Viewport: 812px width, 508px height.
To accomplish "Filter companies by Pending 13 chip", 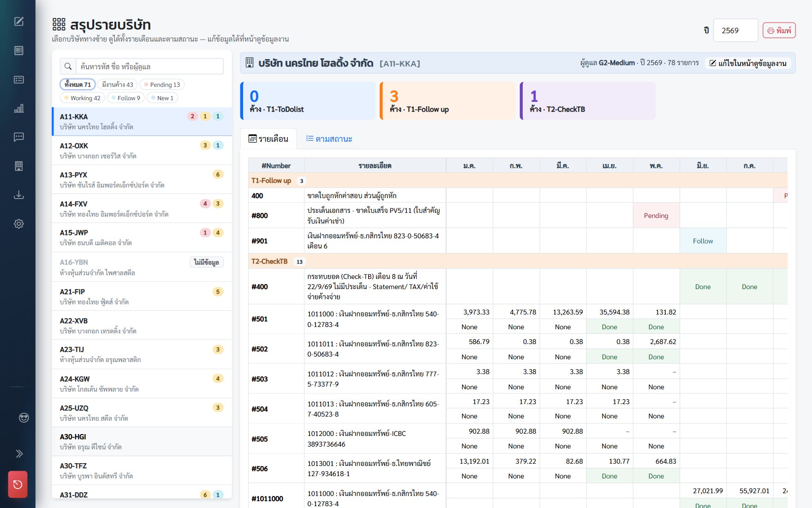I will coord(162,85).
